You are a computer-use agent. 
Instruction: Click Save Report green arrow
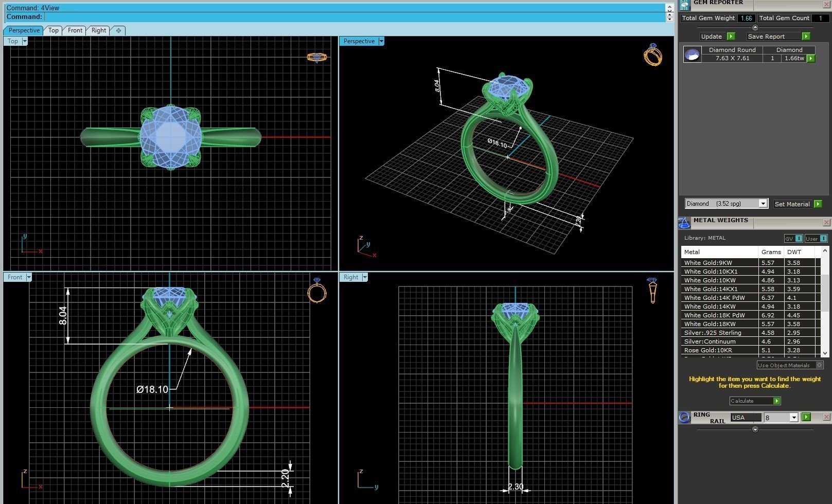806,37
